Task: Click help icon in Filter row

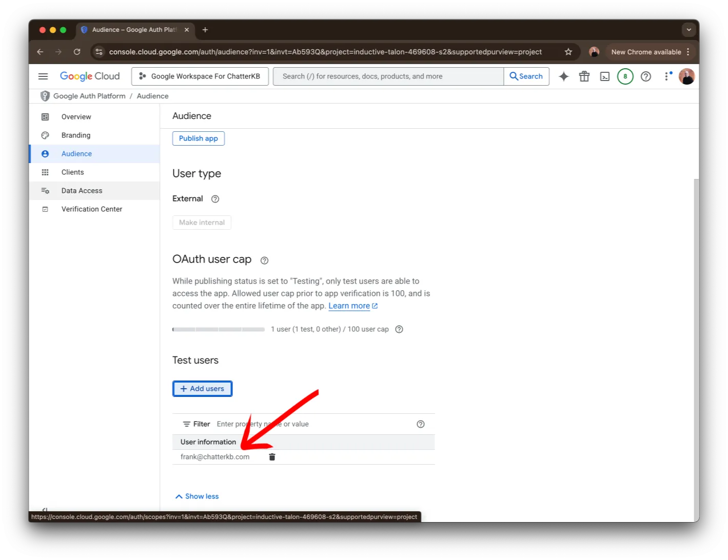Action: pos(421,424)
